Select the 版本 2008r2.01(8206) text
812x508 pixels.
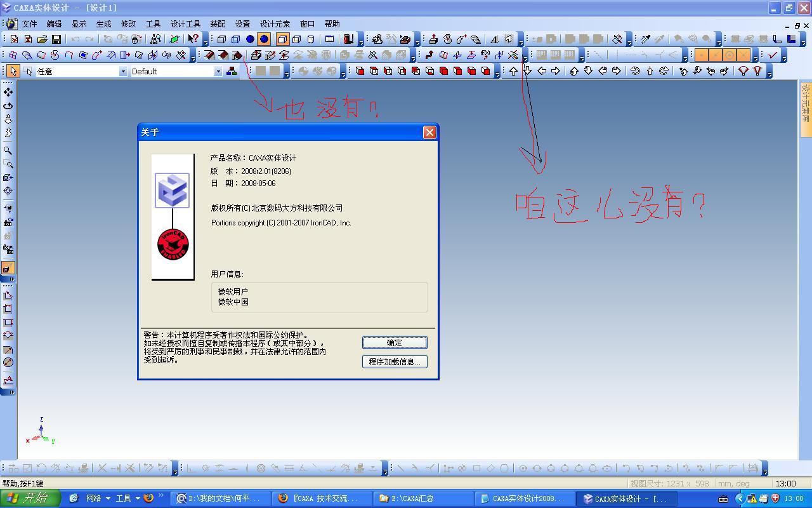point(251,171)
